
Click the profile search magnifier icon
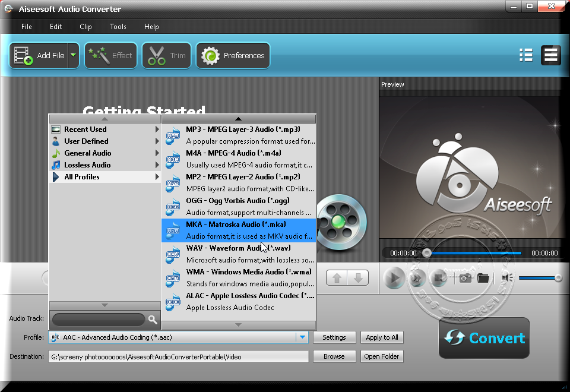pos(153,320)
